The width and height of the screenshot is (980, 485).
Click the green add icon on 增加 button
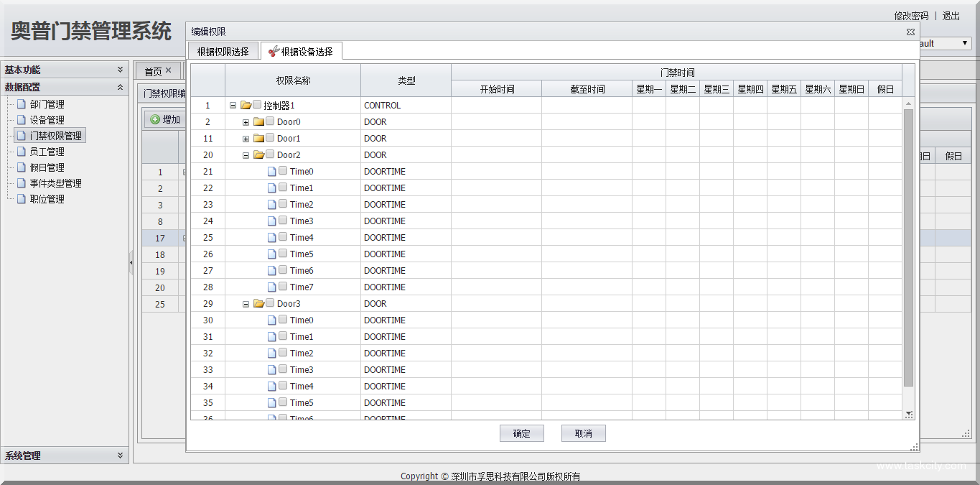tap(155, 119)
